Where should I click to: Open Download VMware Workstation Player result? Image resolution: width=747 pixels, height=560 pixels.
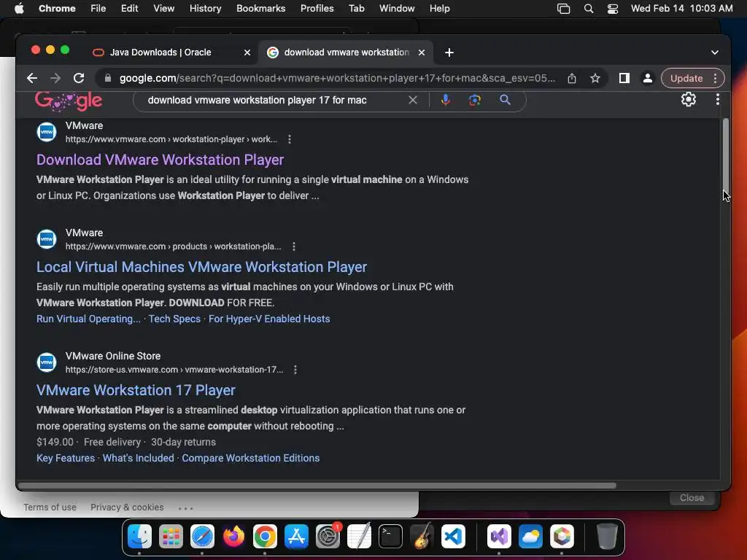(x=160, y=160)
